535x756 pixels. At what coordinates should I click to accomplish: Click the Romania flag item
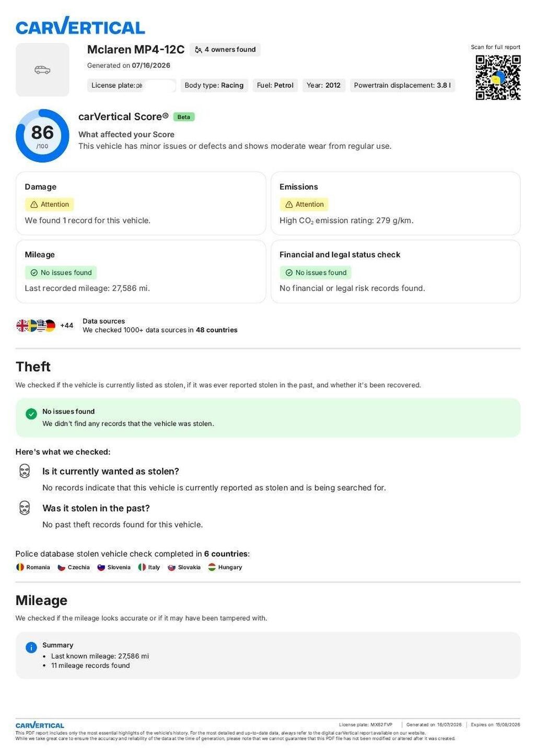tap(33, 567)
